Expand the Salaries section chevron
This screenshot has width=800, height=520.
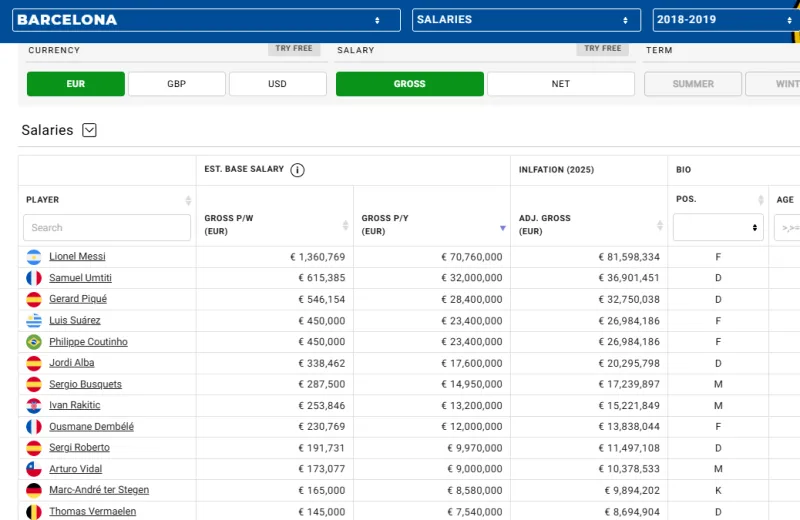coord(89,130)
